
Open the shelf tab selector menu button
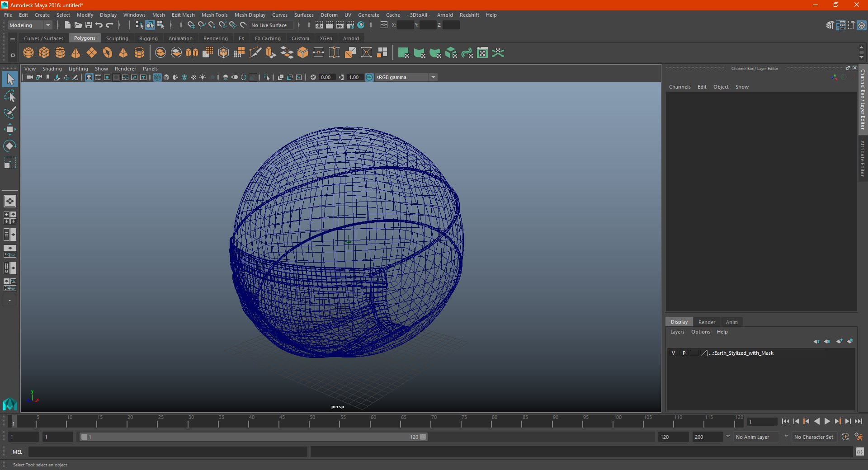coord(13,39)
